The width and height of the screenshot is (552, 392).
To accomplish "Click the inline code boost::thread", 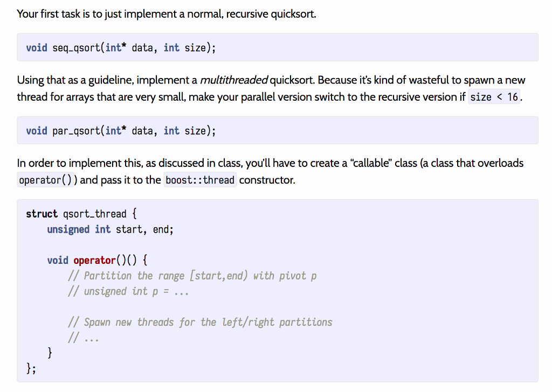I will coord(200,180).
